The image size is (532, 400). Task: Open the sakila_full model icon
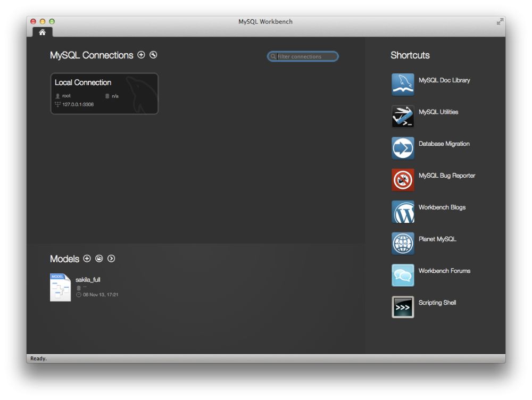61,287
